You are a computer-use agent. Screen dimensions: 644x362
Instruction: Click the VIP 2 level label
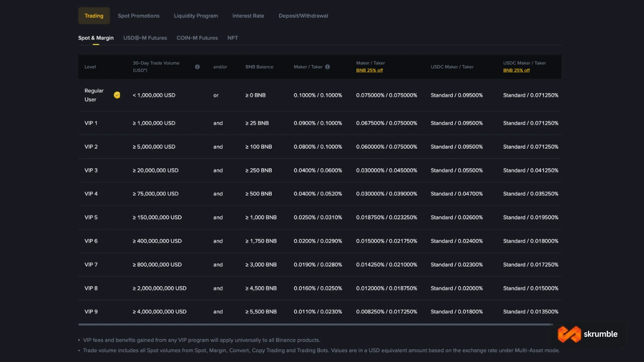click(x=91, y=147)
